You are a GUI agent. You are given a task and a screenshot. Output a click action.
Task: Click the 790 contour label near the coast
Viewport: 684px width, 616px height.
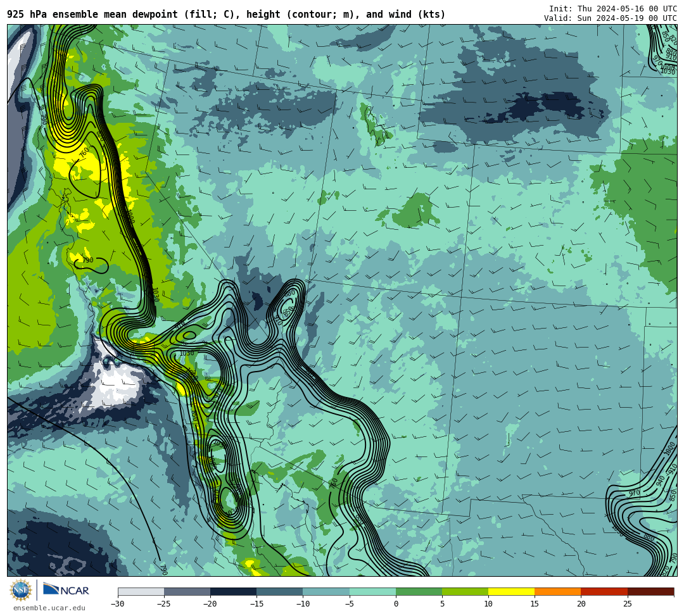(x=87, y=260)
